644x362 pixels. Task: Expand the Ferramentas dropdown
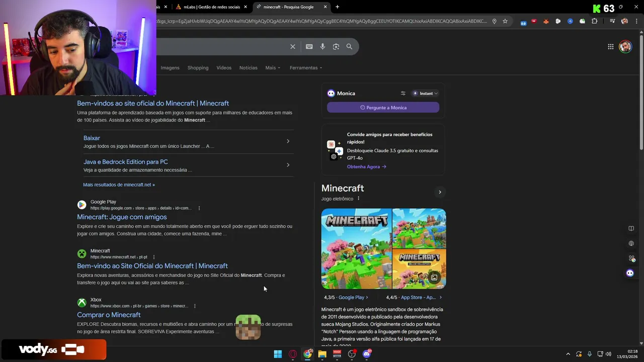[x=306, y=68]
